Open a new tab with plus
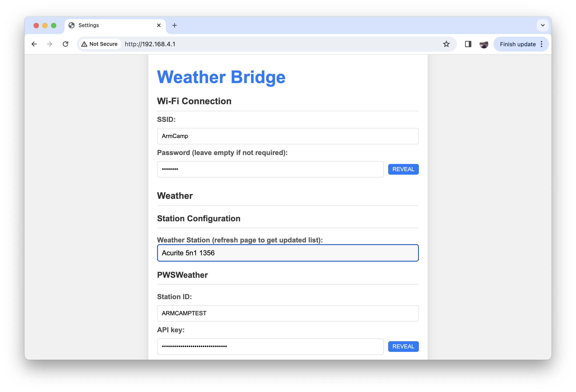 point(175,25)
